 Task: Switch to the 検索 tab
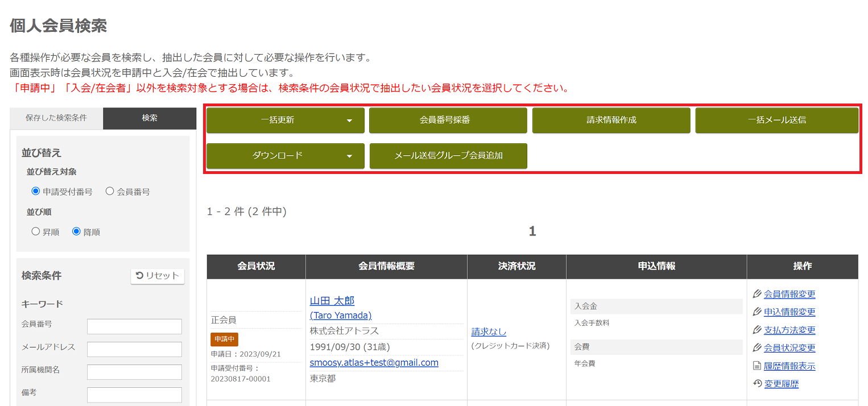150,118
